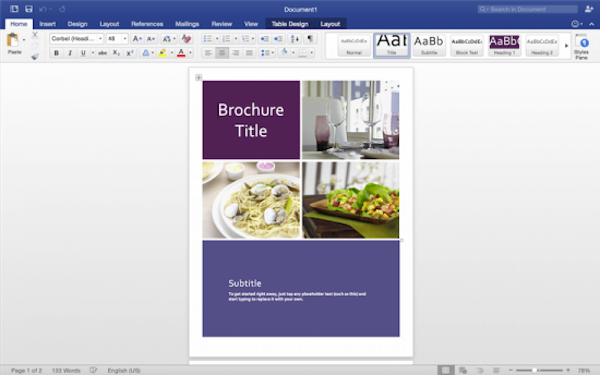Click the Line Spacing icon

point(265,53)
